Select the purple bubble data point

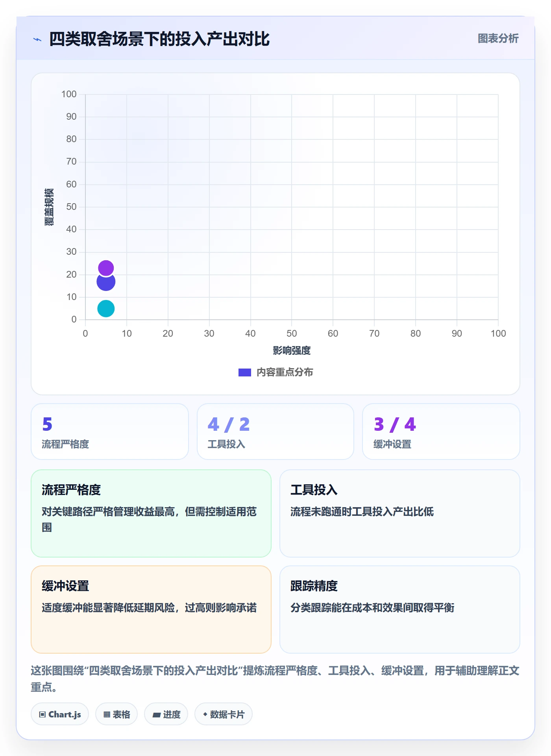tap(106, 268)
